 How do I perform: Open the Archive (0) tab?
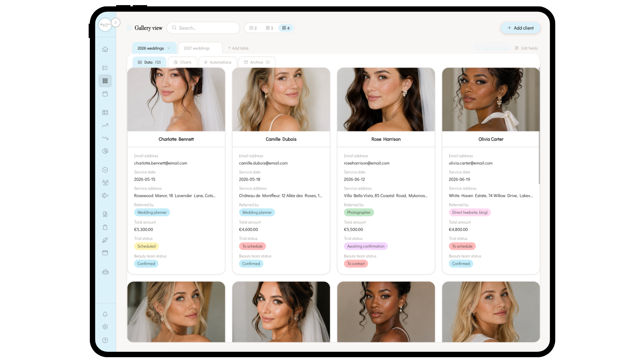pos(257,62)
